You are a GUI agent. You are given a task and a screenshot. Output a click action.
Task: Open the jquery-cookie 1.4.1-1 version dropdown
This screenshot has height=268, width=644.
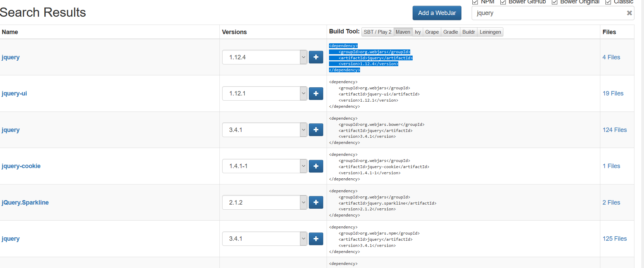click(265, 166)
